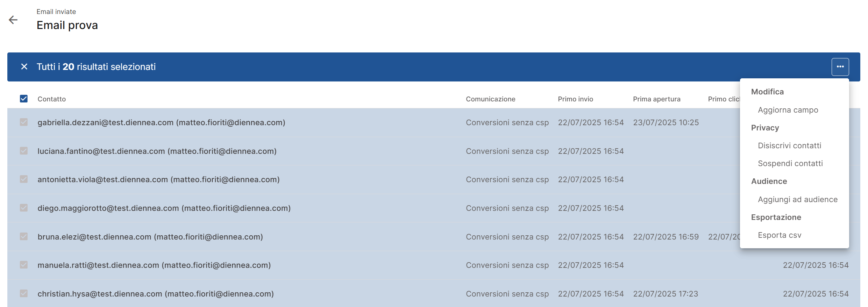Click the back arrow to Email inviate
Screen dimensions: 868x307
click(13, 20)
